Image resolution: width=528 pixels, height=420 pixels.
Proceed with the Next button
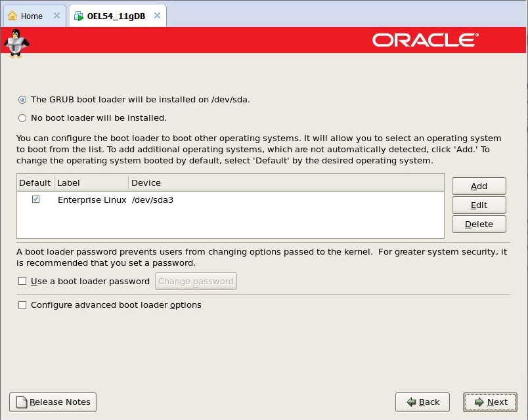point(490,402)
